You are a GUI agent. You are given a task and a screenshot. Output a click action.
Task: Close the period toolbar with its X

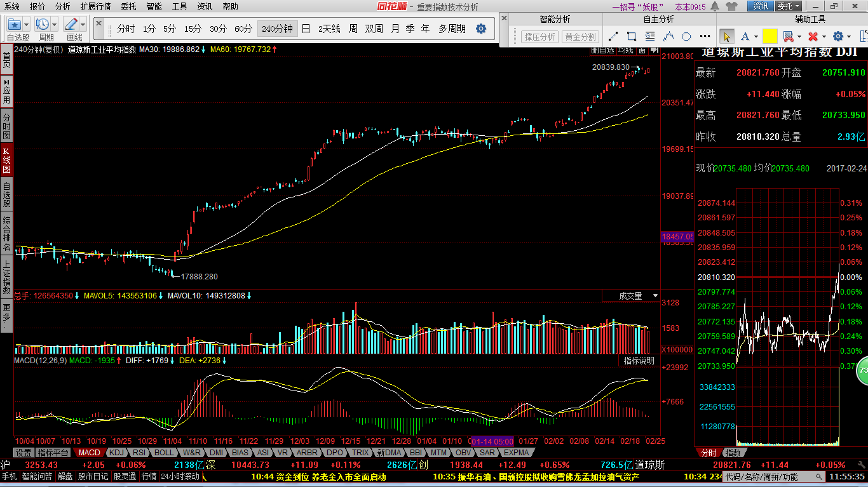pyautogui.click(x=99, y=22)
